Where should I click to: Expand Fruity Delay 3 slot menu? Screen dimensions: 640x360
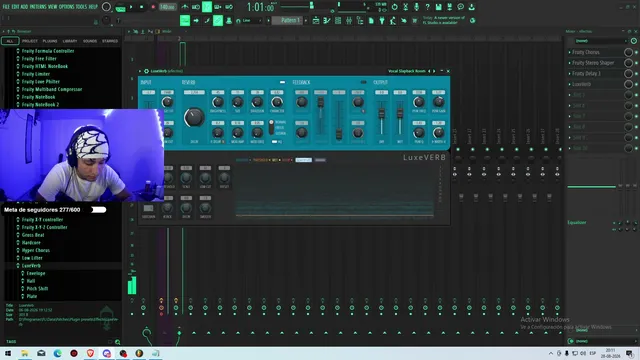pos(570,73)
